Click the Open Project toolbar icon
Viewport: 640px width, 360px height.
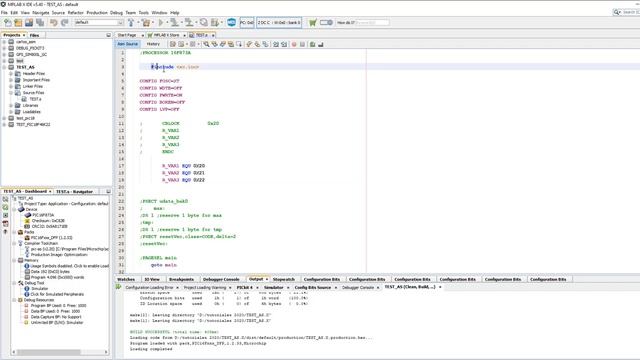[x=29, y=22]
